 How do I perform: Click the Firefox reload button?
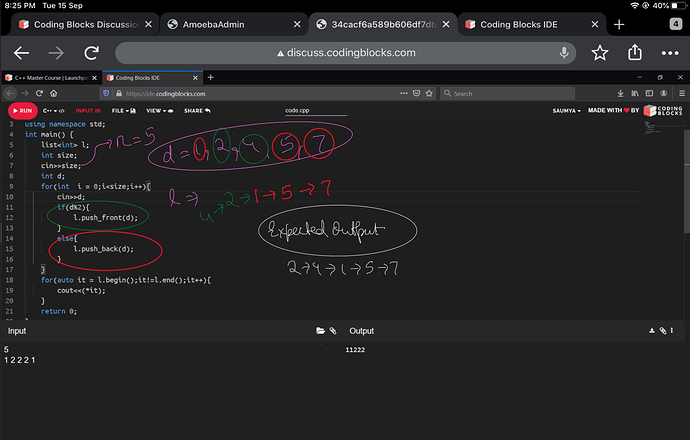(39, 93)
